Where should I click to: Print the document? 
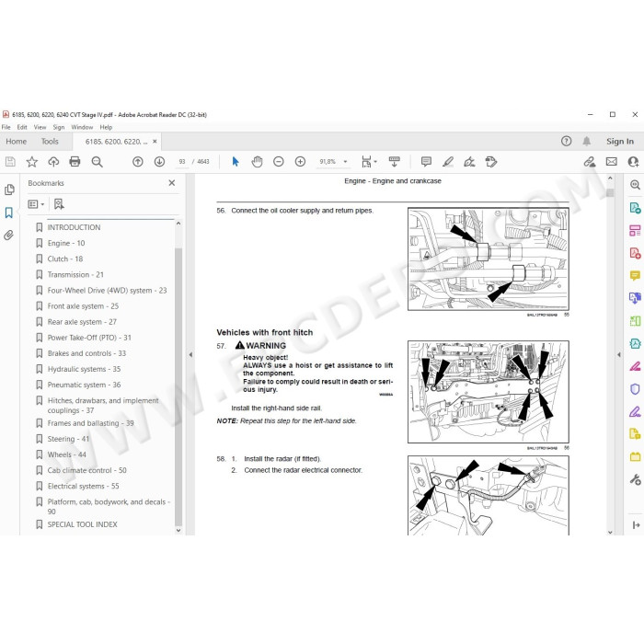click(x=75, y=162)
